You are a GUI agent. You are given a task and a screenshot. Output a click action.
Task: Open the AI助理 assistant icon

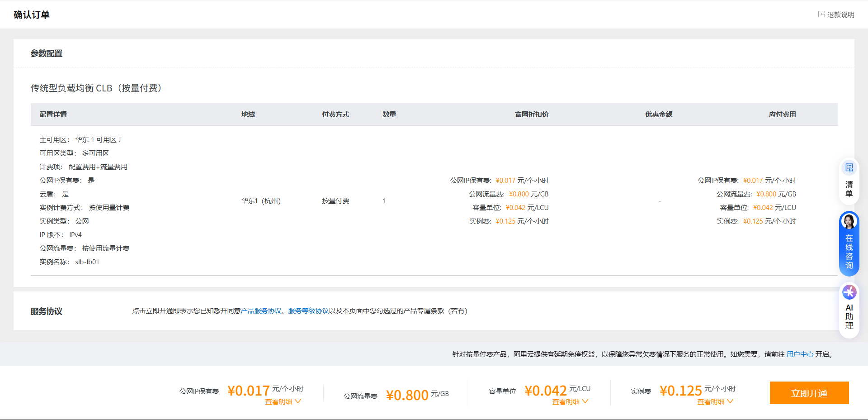[x=849, y=292]
